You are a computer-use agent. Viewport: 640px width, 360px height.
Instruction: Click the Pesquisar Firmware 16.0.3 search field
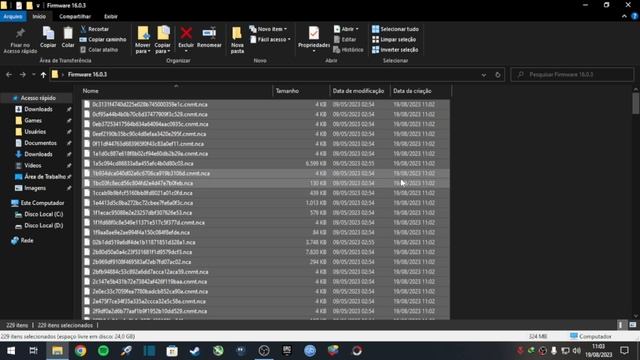[x=572, y=75]
